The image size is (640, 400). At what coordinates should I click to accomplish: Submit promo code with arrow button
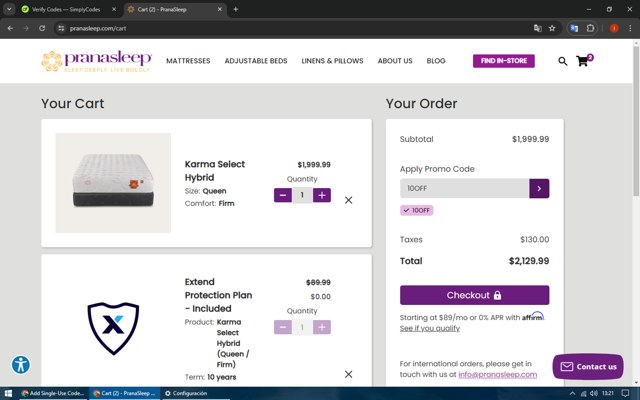click(539, 189)
